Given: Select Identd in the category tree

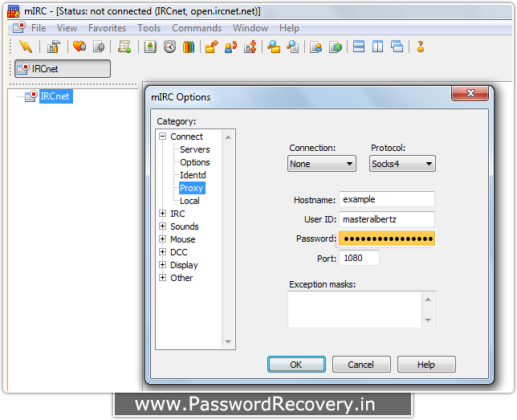Looking at the screenshot, I should point(193,175).
